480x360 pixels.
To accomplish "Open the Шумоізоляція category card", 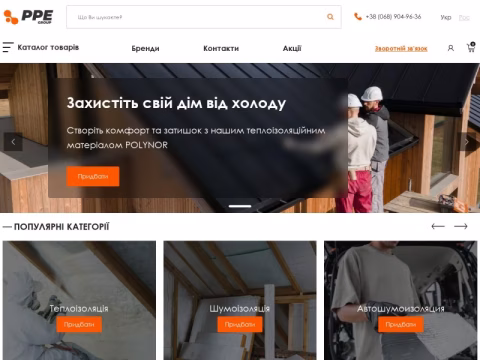I will [x=240, y=300].
